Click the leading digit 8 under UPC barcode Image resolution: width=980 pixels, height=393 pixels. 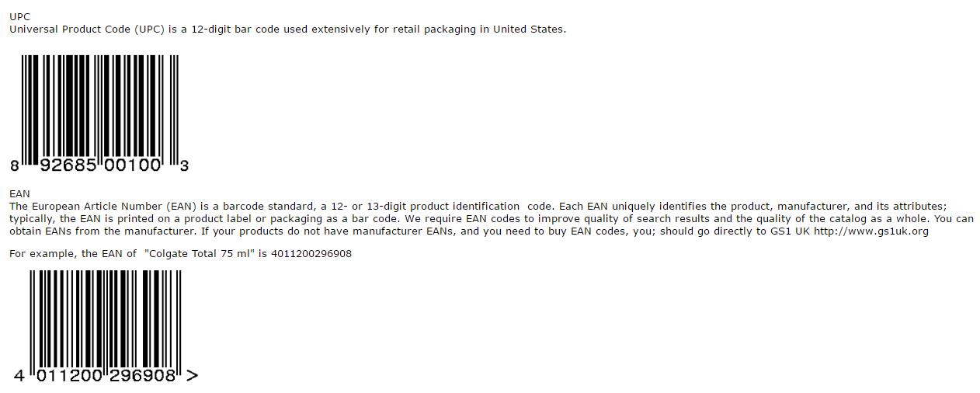pos(15,165)
